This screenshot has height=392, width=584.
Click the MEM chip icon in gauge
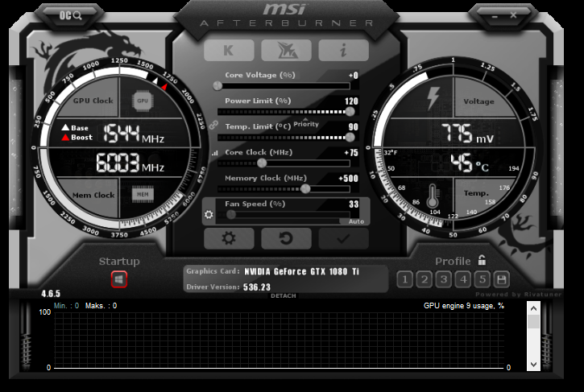(x=143, y=194)
